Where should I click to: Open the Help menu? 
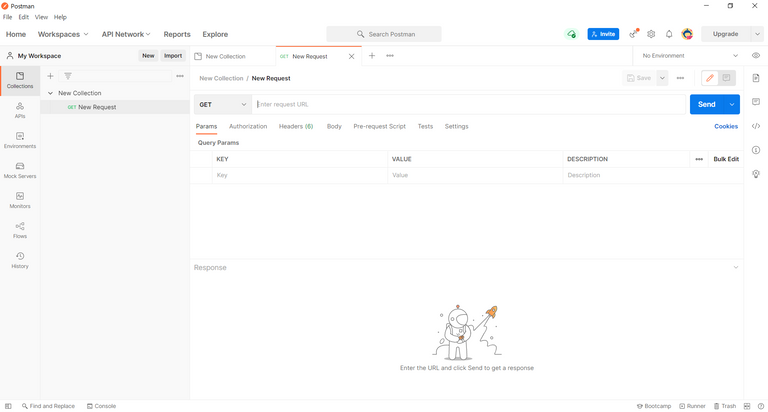click(x=60, y=17)
